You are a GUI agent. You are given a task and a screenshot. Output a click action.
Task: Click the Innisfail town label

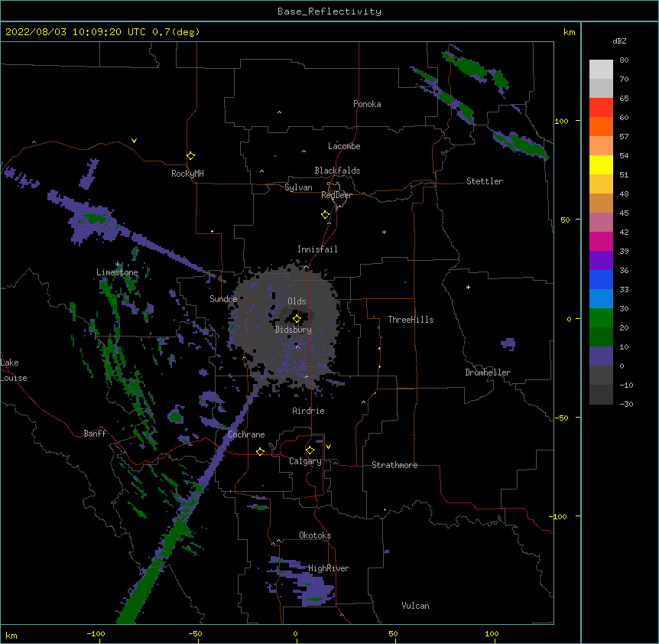317,249
